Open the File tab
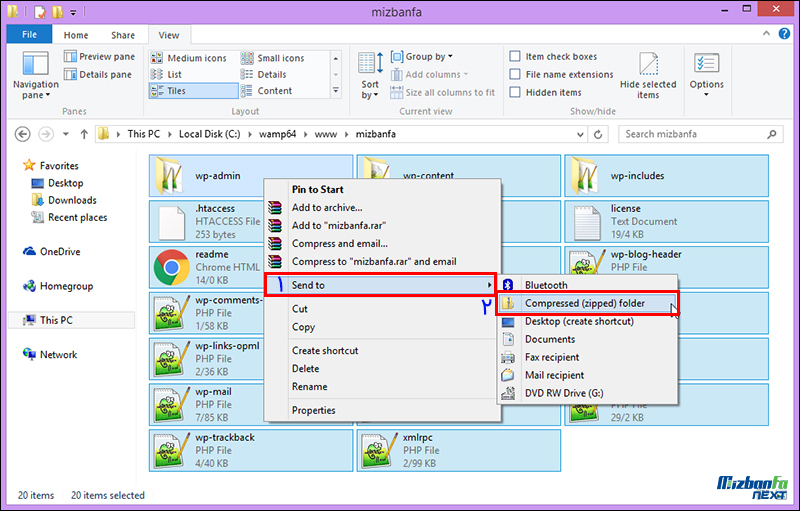800x511 pixels. (x=29, y=35)
